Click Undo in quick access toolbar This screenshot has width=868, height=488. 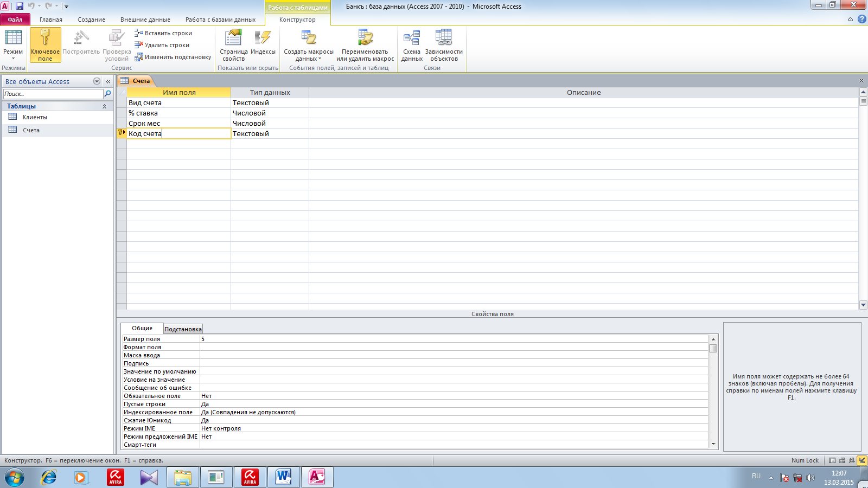(x=31, y=6)
